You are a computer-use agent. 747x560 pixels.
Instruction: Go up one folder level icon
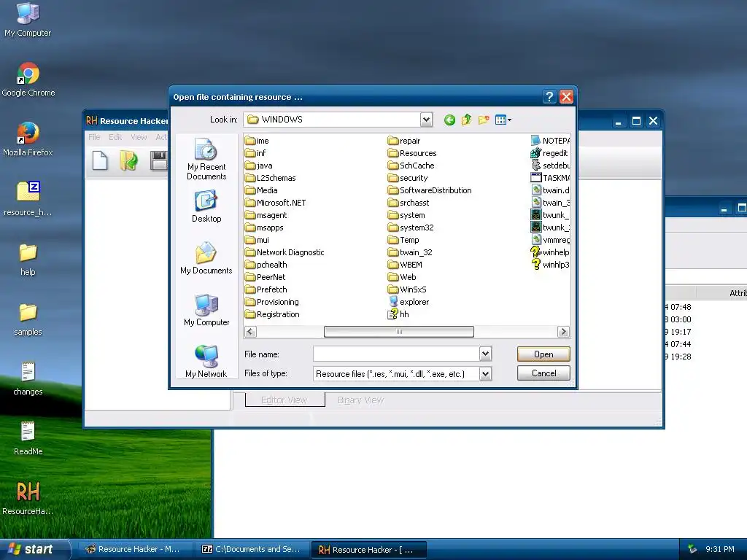click(x=466, y=120)
